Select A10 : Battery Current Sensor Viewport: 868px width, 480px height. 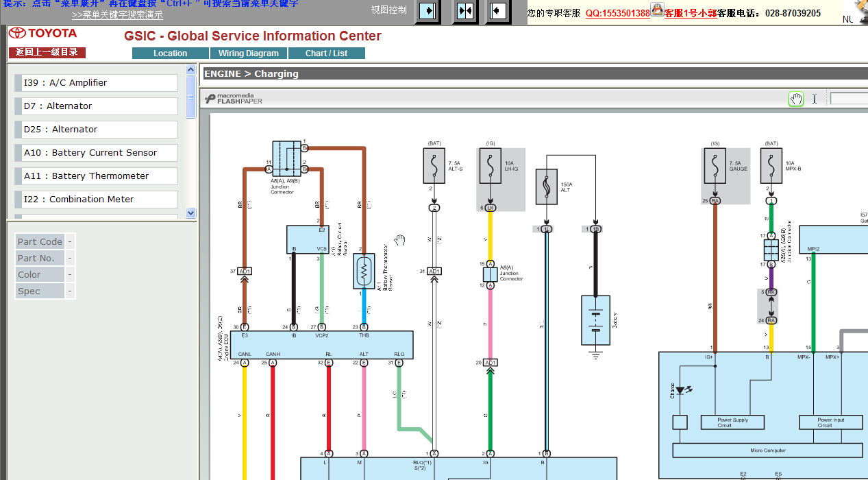[x=96, y=153]
